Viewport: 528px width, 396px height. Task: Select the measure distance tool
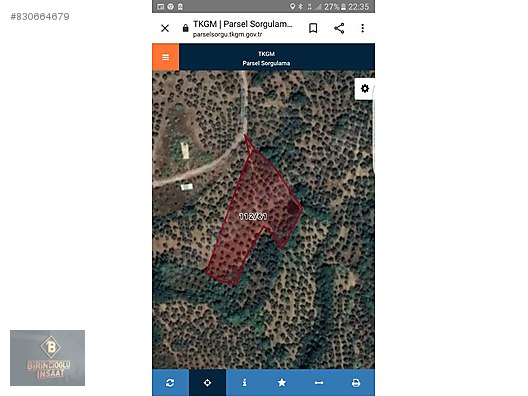coord(319,383)
